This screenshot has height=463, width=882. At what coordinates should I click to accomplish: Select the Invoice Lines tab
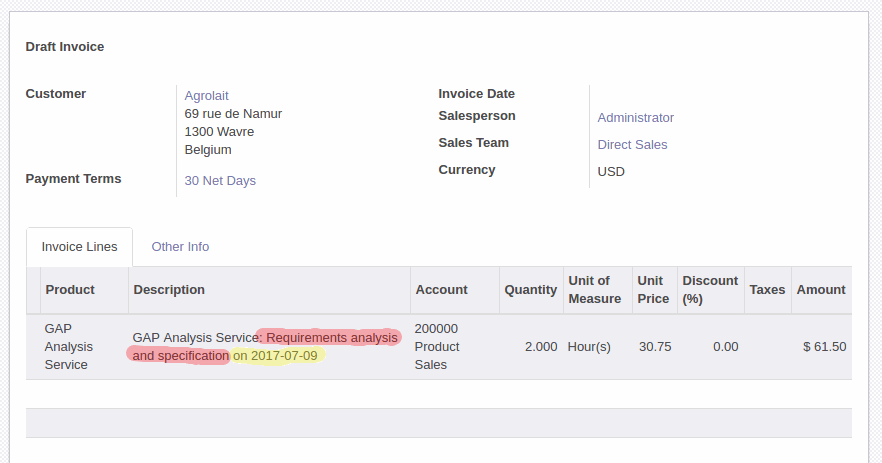tap(79, 246)
